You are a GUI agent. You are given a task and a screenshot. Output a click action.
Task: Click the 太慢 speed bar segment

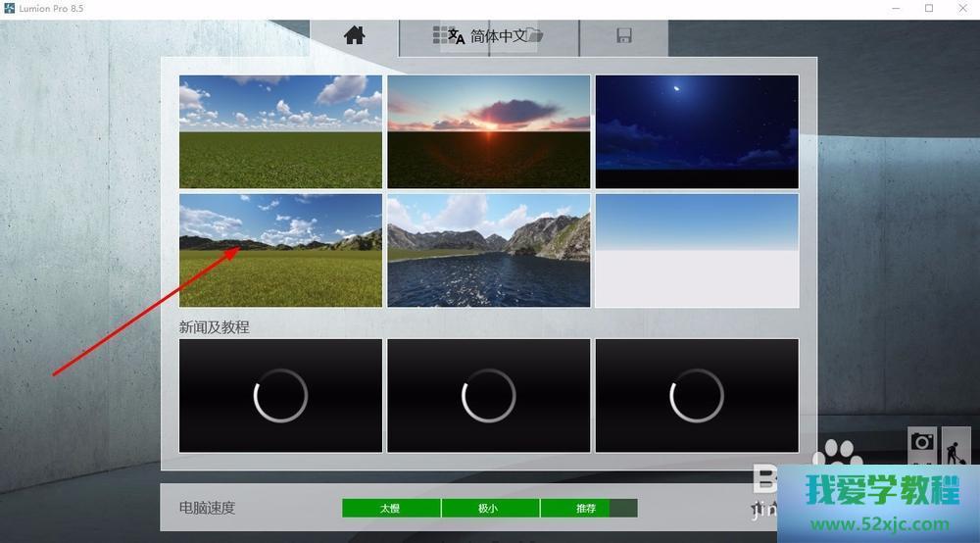391,508
